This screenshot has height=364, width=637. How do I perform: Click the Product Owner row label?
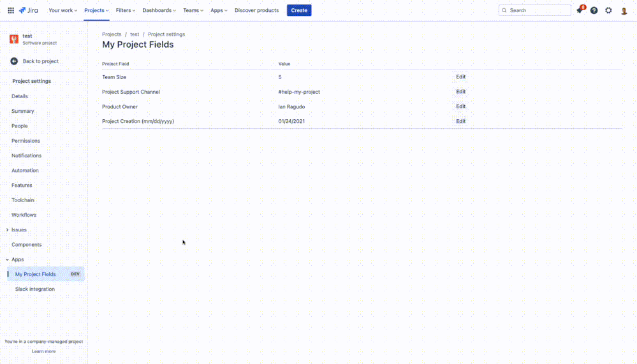(120, 107)
